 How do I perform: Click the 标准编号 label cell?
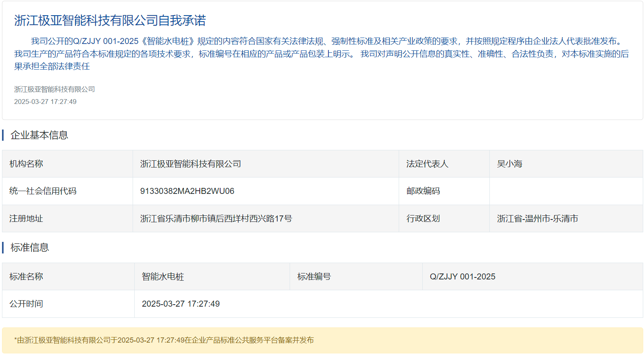click(314, 277)
